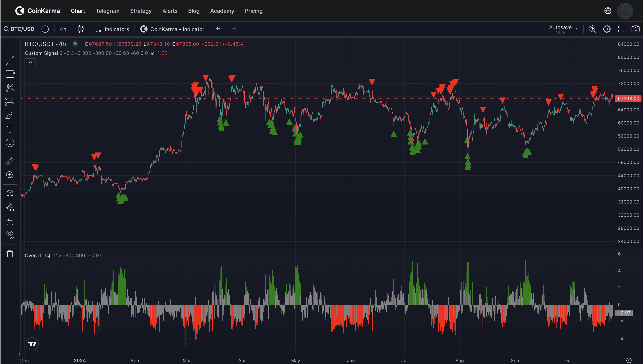643x364 pixels.
Task: Open time axis settings gear
Action: (629, 360)
